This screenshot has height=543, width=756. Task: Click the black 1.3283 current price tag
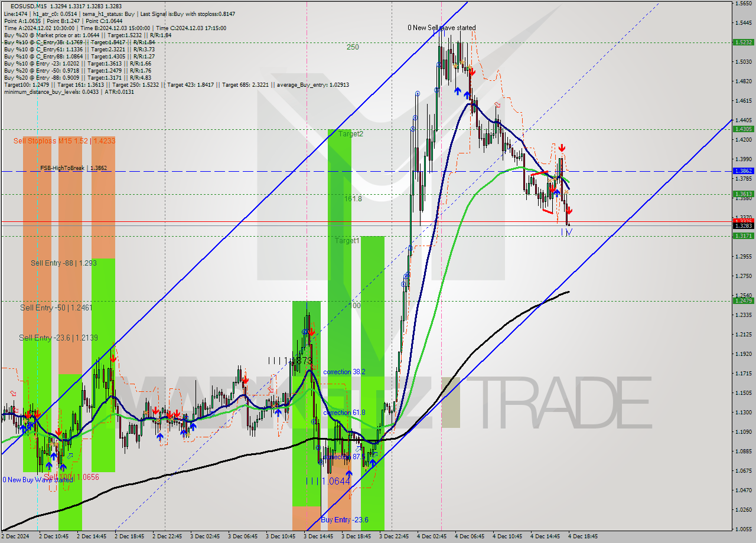[742, 225]
